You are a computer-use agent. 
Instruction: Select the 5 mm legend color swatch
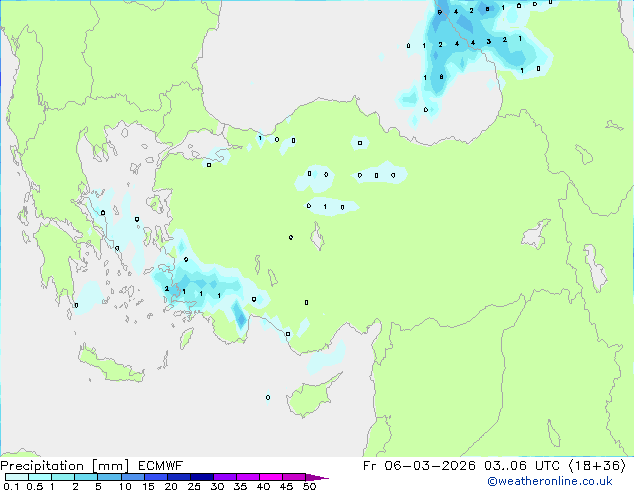coord(109,477)
